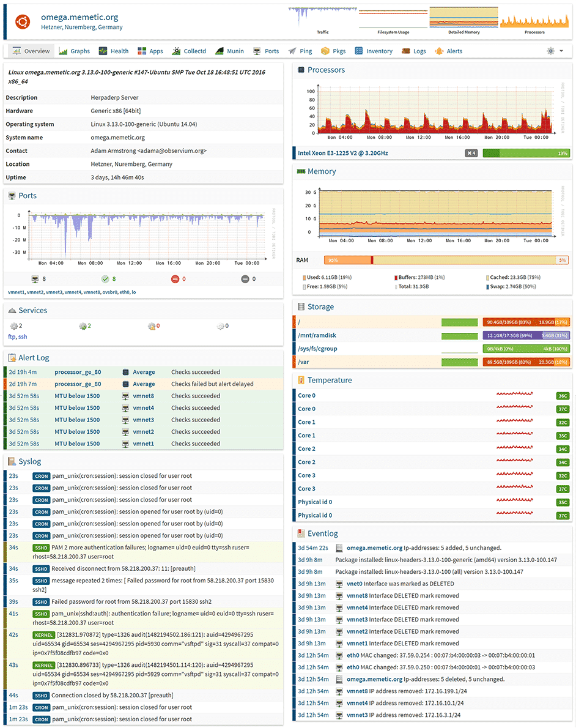The height and width of the screenshot is (728, 576).
Task: Click the Ping paper plane icon
Action: click(x=293, y=51)
